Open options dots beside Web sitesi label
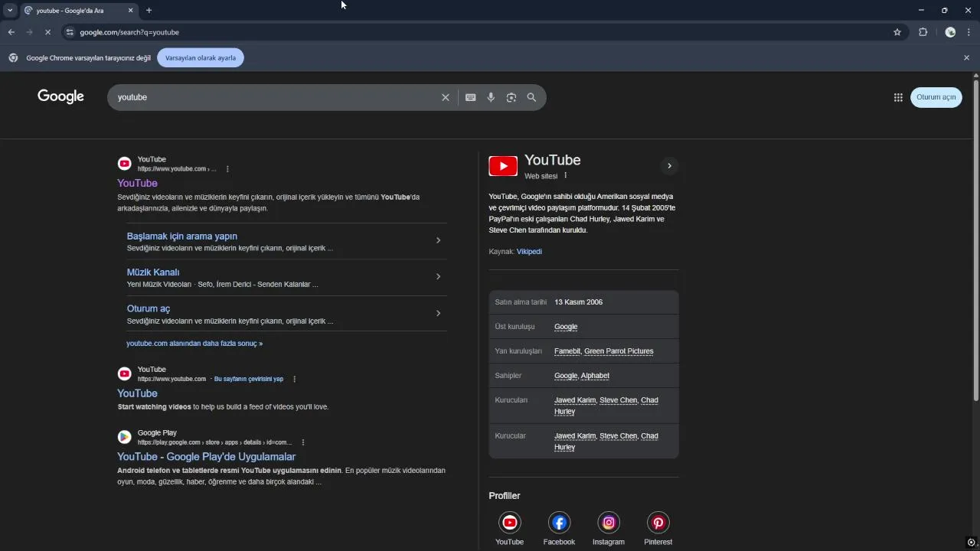Viewport: 980px width, 551px height. (566, 176)
